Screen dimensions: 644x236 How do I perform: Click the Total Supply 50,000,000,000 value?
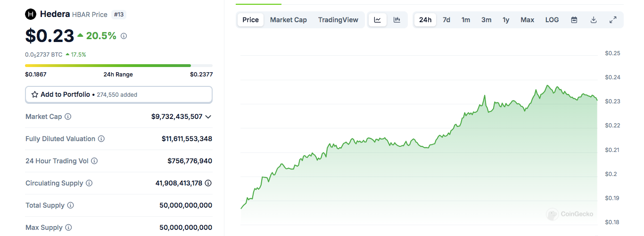coord(186,205)
